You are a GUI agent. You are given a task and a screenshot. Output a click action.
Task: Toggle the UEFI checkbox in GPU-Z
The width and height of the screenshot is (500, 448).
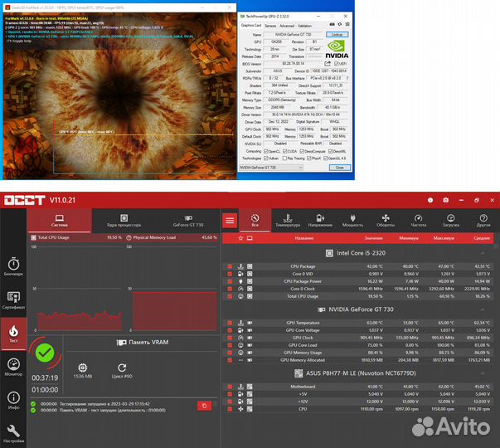(336, 64)
